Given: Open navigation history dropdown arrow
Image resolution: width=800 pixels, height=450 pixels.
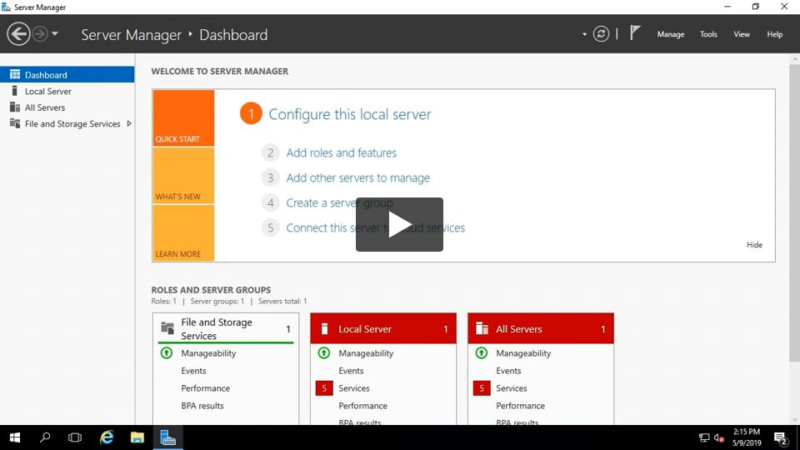Looking at the screenshot, I should (x=55, y=34).
